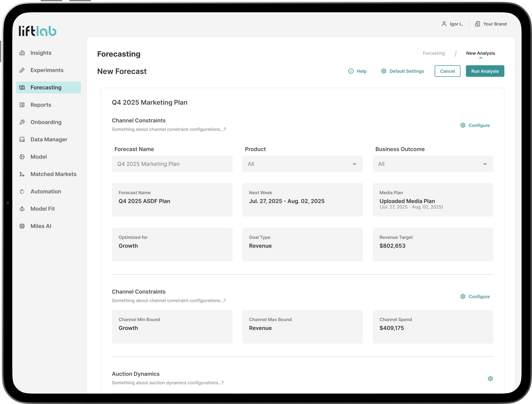The width and height of the screenshot is (532, 404).
Task: Click the Model Fit icon
Action: tap(22, 209)
